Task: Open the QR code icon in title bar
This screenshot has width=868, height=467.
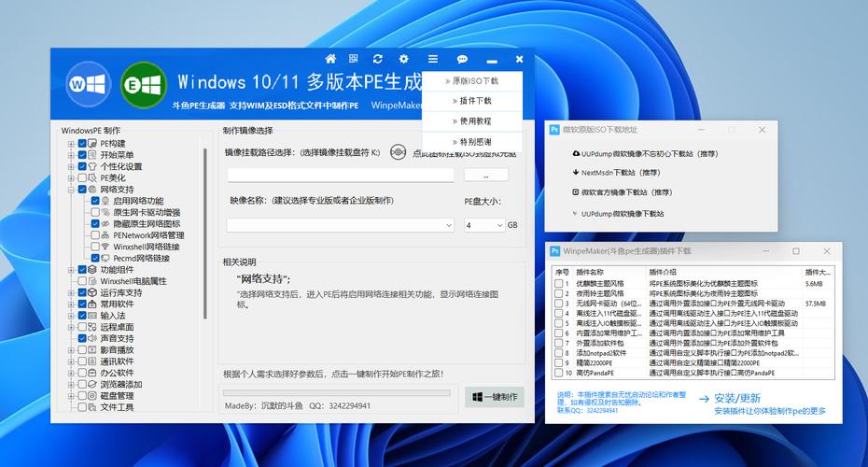Action: [354, 59]
